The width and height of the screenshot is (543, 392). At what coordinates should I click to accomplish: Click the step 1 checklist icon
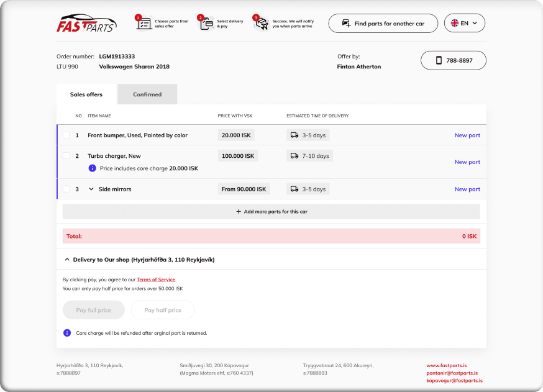tap(144, 24)
